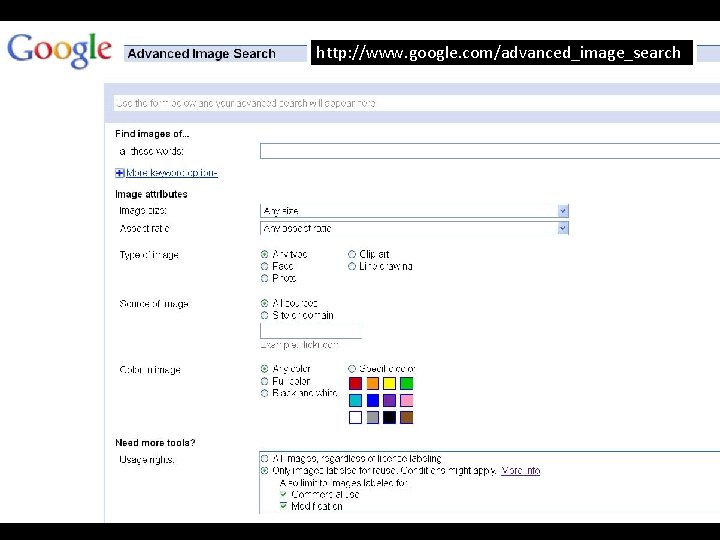Pick the black color swatch

click(389, 417)
